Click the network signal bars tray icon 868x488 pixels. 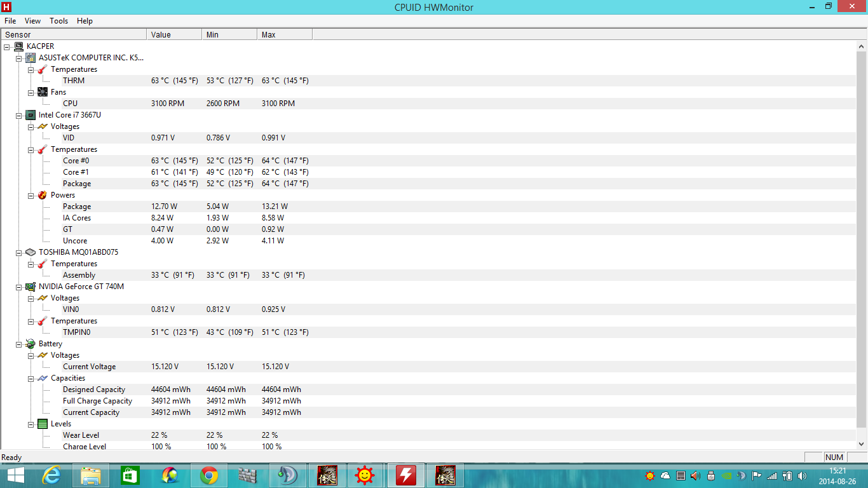[x=772, y=475]
